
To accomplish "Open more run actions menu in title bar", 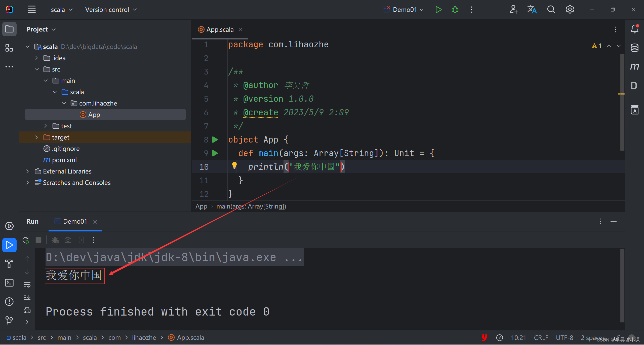I will [472, 10].
